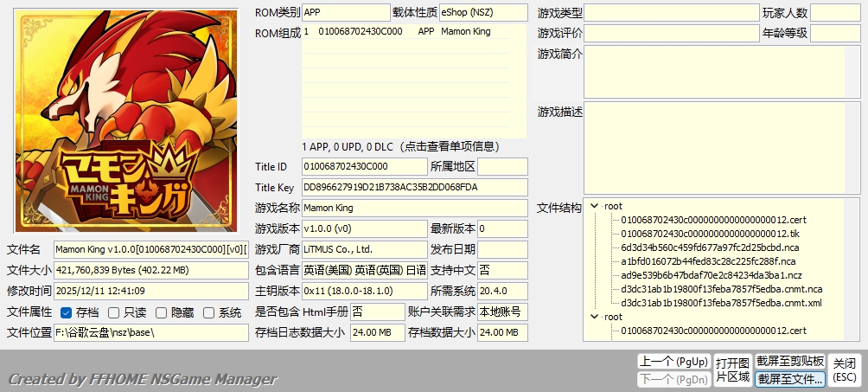Select 010068702430c...12.tik tree item
The width and height of the screenshot is (868, 392).
[711, 234]
